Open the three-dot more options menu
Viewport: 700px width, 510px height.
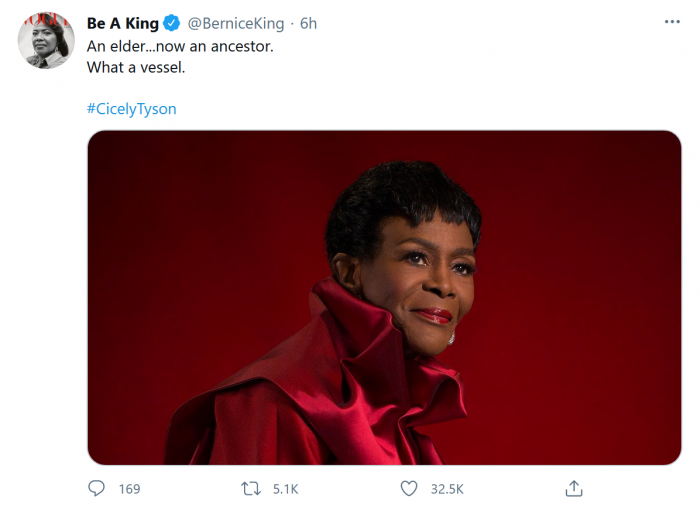(x=672, y=22)
